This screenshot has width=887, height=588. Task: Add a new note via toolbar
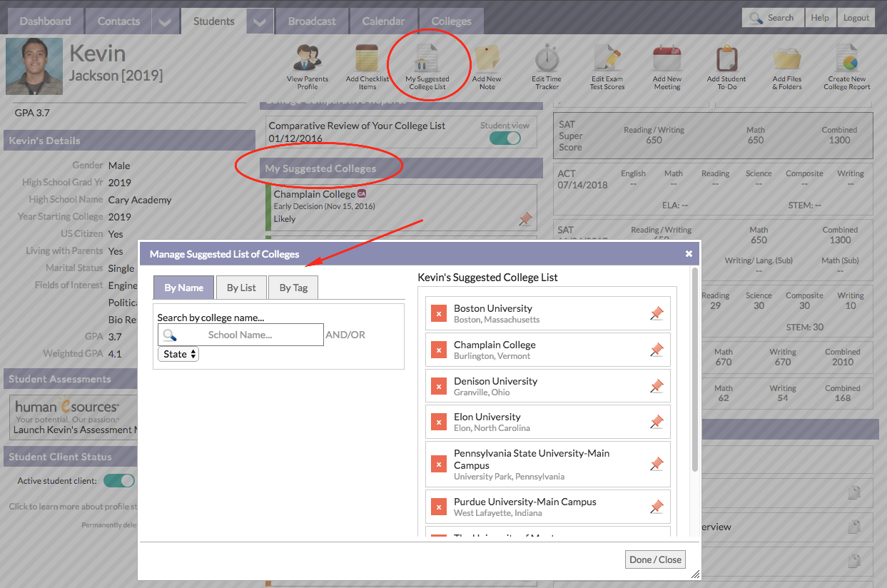[487, 66]
